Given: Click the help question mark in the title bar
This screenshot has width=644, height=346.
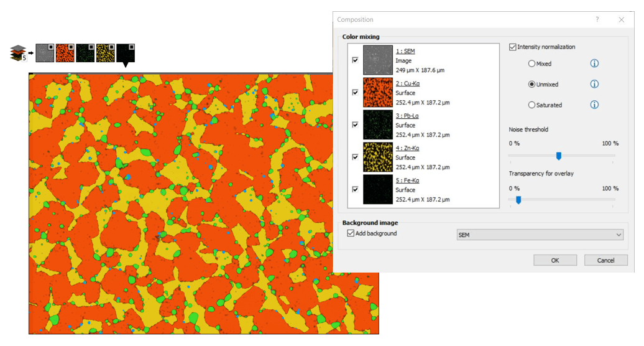Looking at the screenshot, I should (597, 19).
